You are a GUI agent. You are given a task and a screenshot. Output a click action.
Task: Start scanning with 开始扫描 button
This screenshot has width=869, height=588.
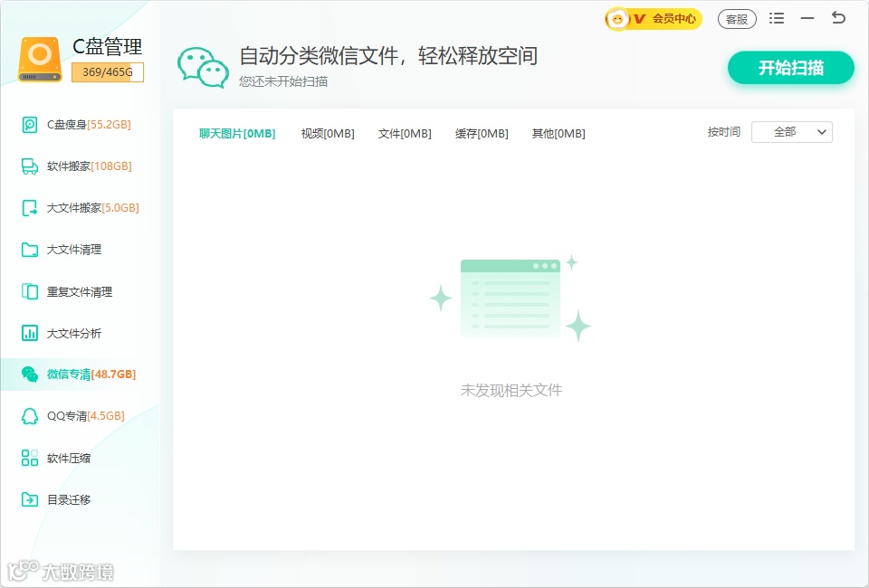791,68
